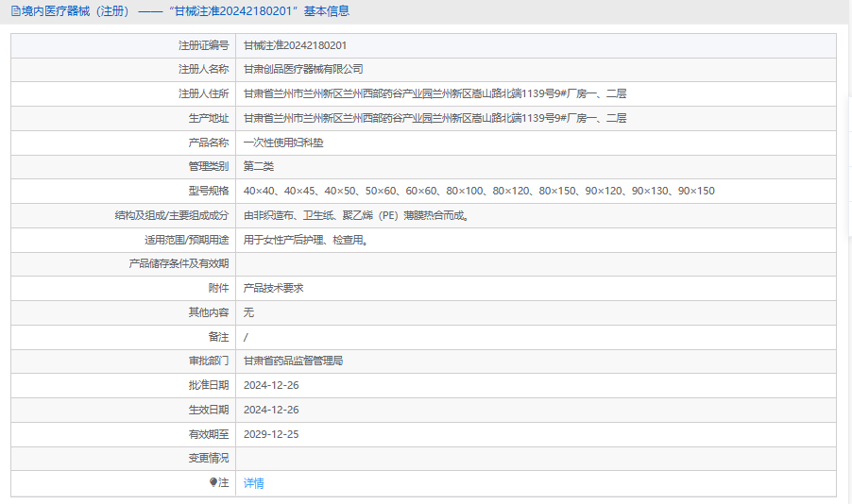
Task: Select registration number 甘械注准20242180201 in table
Action: [295, 45]
